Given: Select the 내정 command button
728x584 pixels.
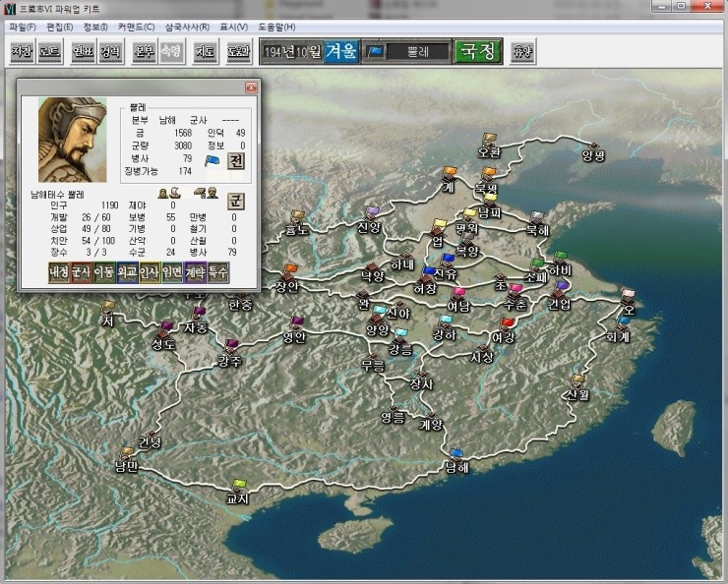Looking at the screenshot, I should [x=59, y=272].
